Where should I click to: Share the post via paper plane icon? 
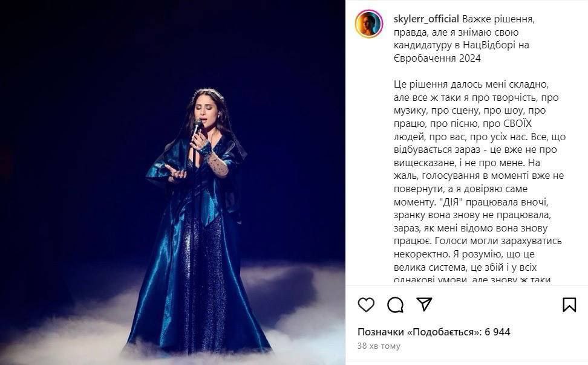point(424,305)
